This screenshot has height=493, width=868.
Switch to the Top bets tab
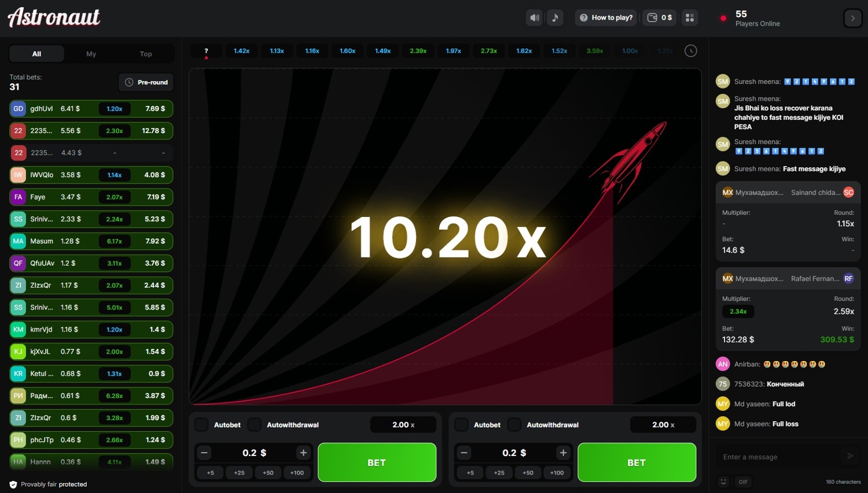[146, 54]
